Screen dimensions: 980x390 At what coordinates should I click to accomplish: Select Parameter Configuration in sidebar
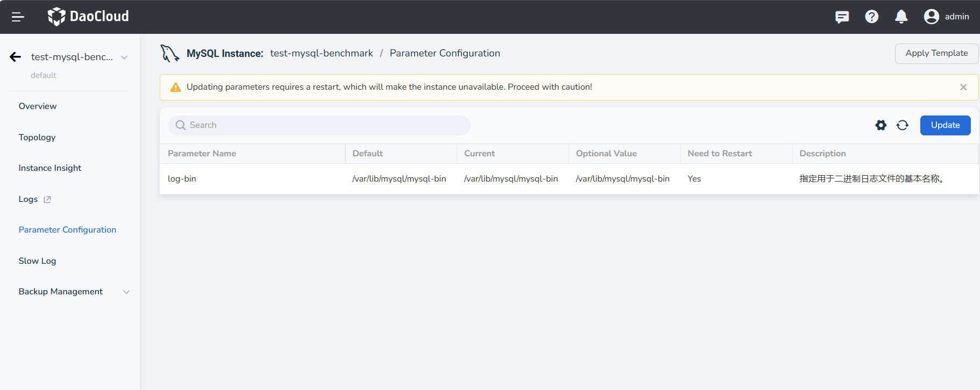click(x=67, y=230)
